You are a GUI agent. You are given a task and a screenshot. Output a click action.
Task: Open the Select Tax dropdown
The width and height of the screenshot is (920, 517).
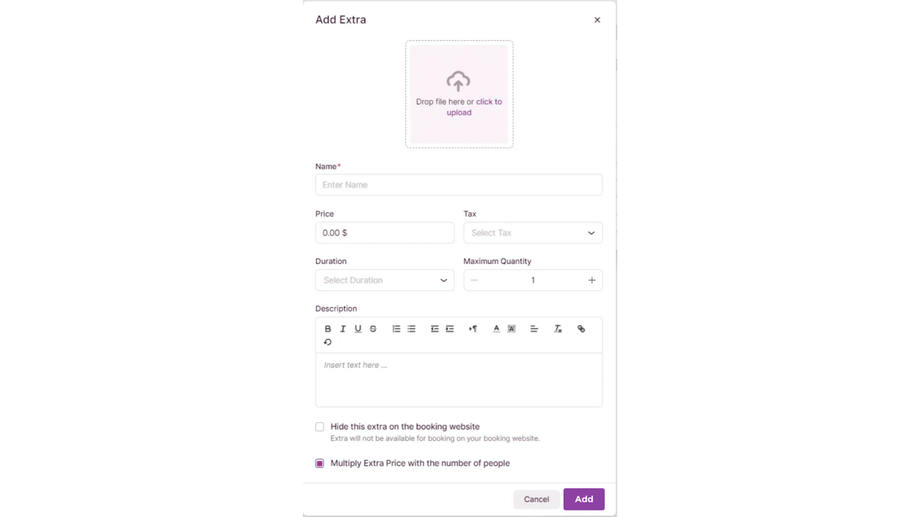[532, 233]
